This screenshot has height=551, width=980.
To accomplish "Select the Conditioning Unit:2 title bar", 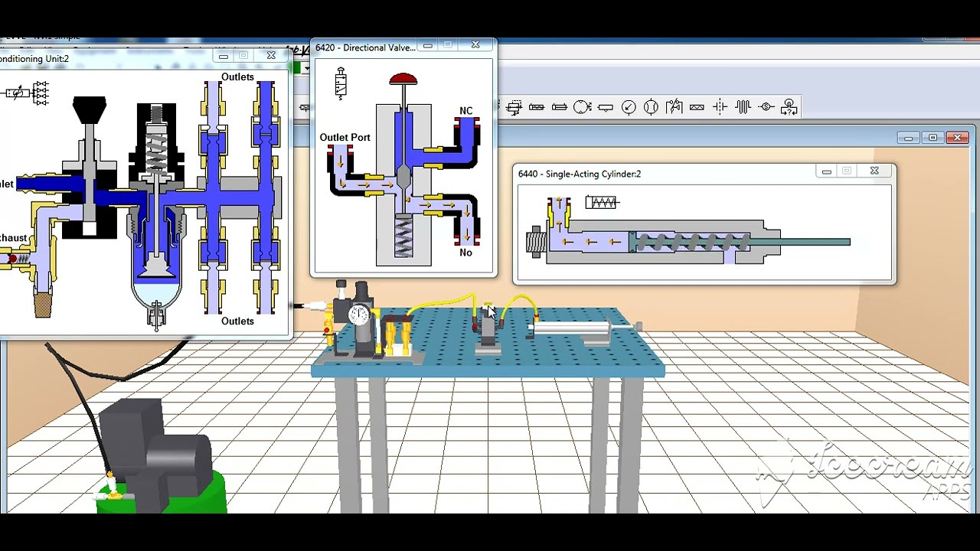I will tap(145, 58).
